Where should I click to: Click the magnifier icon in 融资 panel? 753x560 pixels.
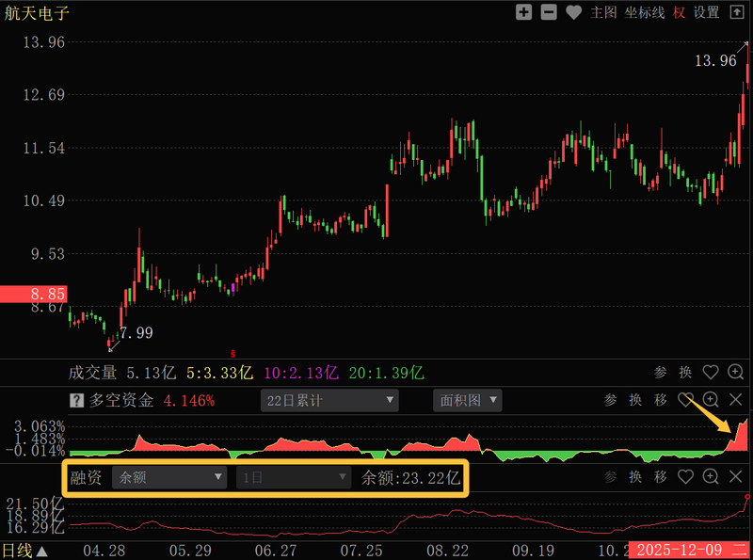click(x=712, y=477)
